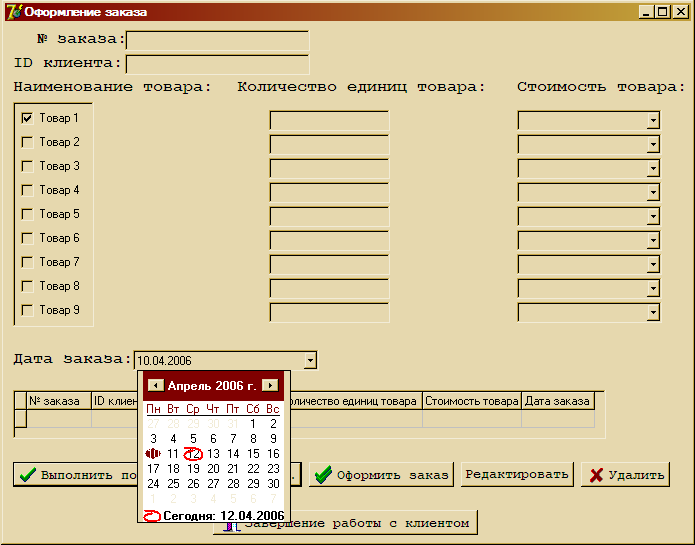The image size is (695, 545).
Task: Click the Сегодня: 12.04.2006 link
Action: coord(223,516)
